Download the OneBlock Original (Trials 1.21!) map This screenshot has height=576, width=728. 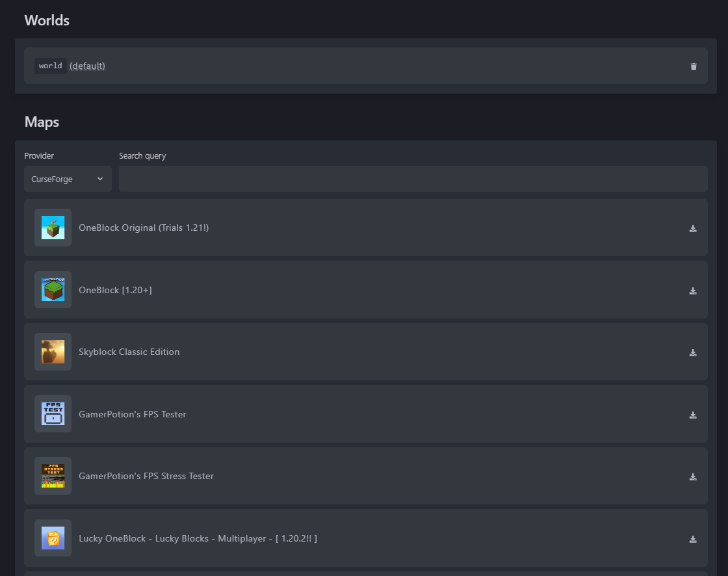(693, 228)
